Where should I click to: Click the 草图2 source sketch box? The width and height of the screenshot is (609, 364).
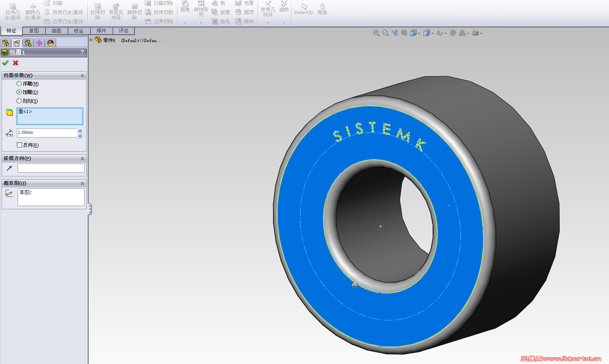tap(51, 197)
